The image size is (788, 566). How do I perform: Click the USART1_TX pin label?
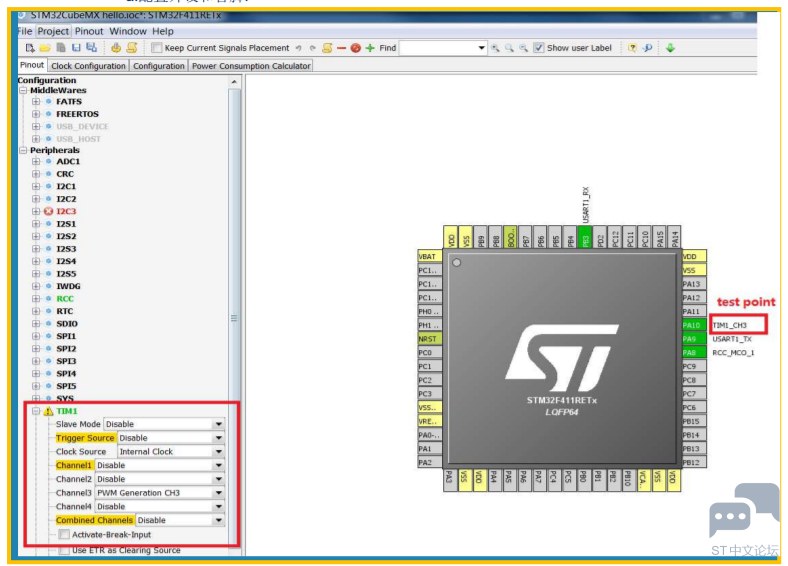pyautogui.click(x=732, y=339)
